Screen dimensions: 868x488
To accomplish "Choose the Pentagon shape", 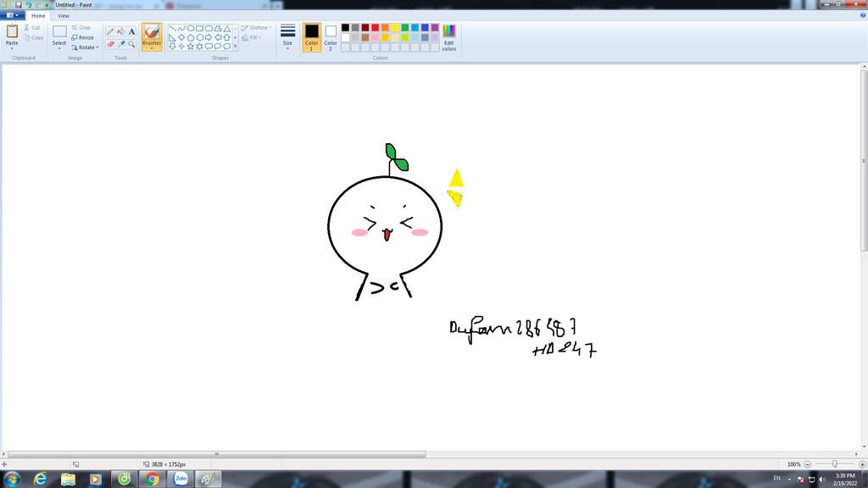I will pos(191,37).
